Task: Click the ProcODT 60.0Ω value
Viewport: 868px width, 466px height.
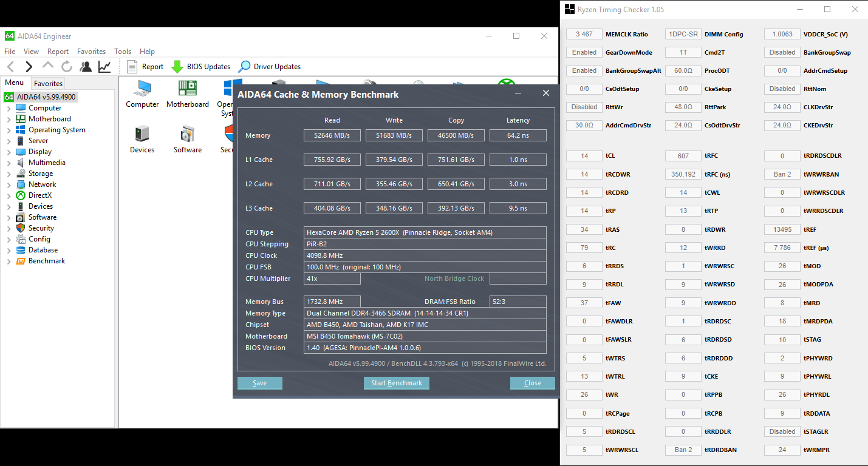Action: tap(683, 70)
